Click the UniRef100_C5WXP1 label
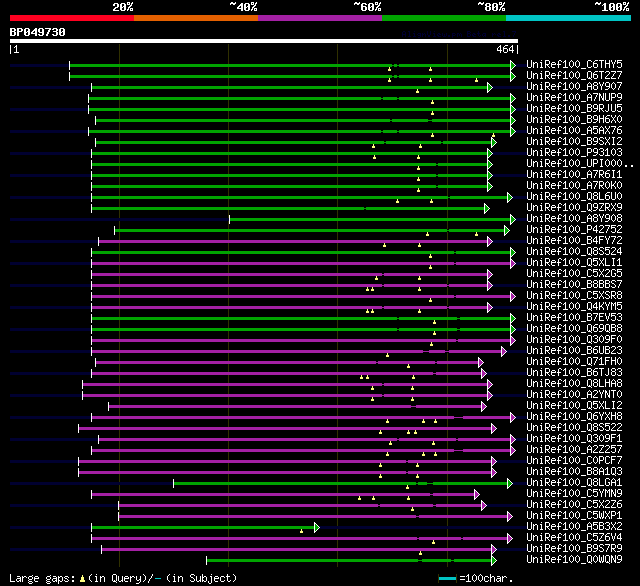 click(x=574, y=516)
